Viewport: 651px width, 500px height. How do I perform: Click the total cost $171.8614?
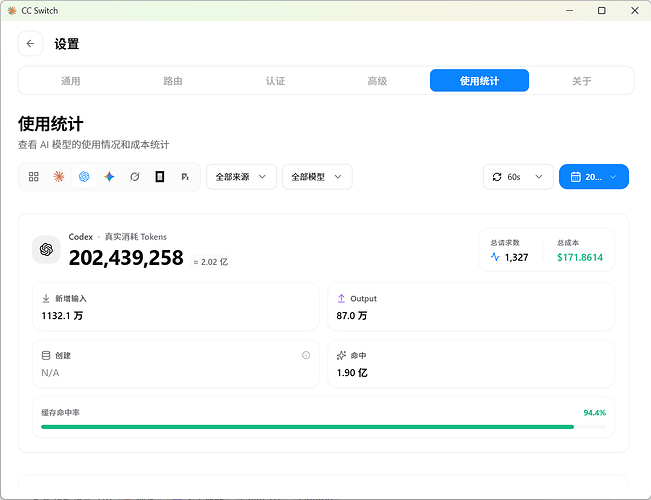pos(580,257)
